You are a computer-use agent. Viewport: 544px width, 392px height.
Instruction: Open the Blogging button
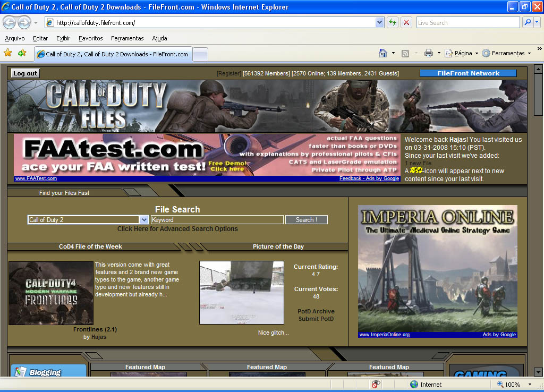point(48,371)
